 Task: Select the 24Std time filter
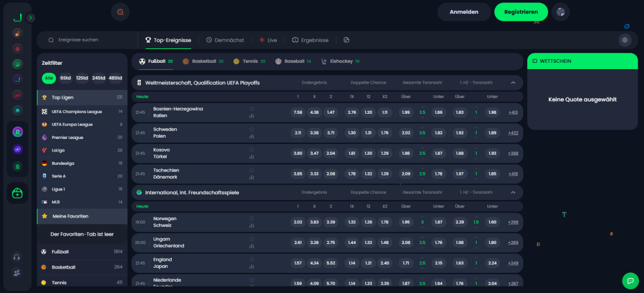pyautogui.click(x=98, y=78)
